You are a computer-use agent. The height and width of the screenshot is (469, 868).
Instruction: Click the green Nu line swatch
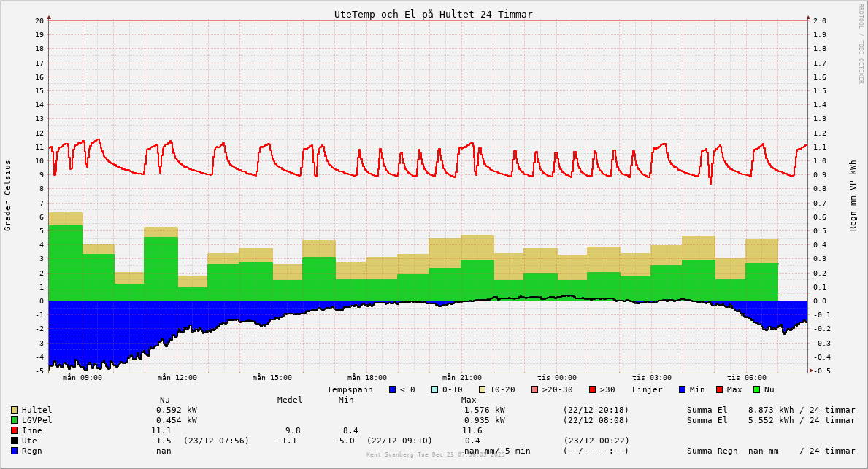(x=757, y=389)
